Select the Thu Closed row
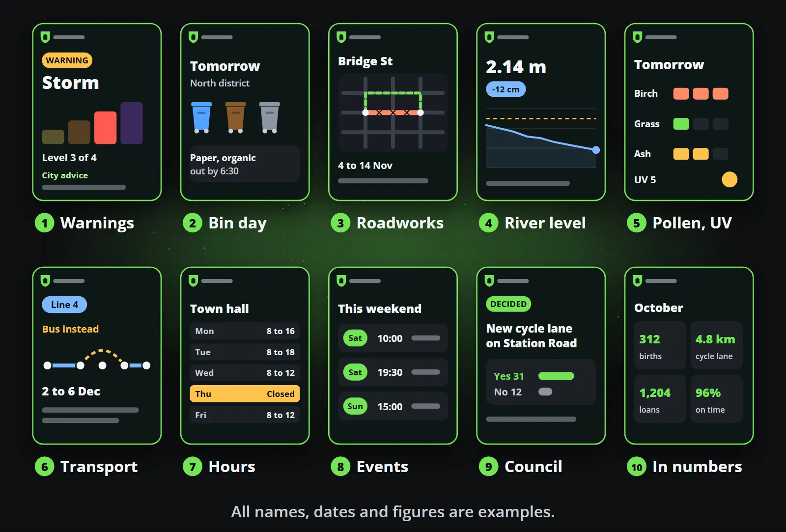Viewport: 786px width, 532px height. [x=245, y=394]
